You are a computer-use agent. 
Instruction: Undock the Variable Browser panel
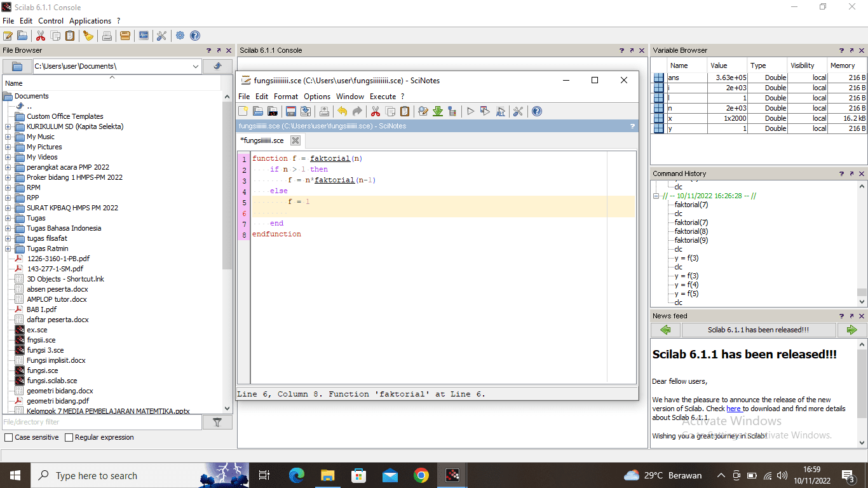point(853,50)
